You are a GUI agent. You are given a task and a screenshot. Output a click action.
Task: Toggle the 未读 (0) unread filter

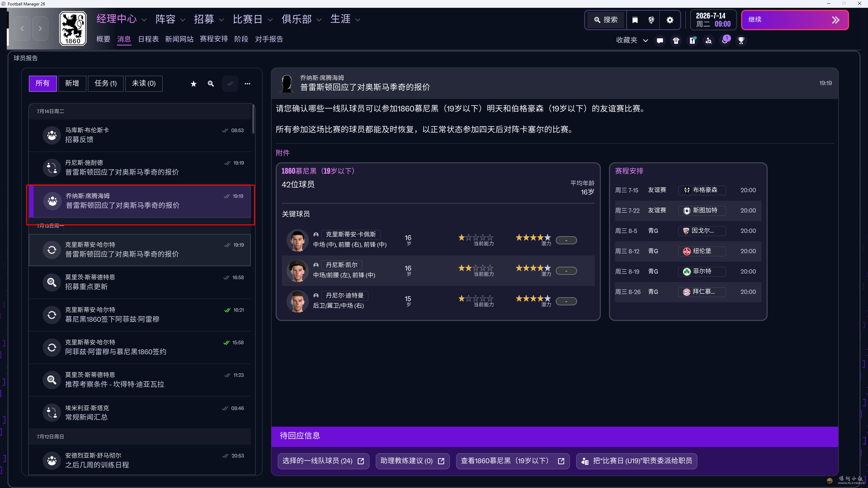(x=144, y=83)
